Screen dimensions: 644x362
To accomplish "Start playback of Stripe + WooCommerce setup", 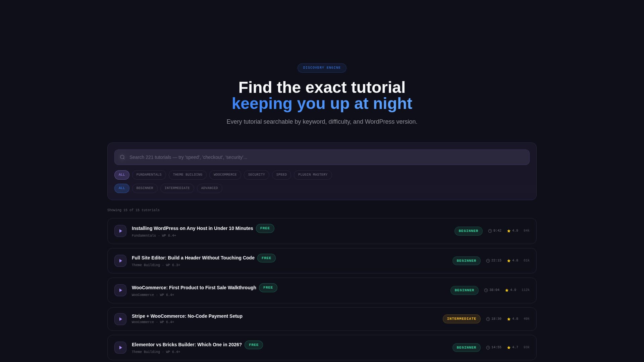I will coord(120,319).
